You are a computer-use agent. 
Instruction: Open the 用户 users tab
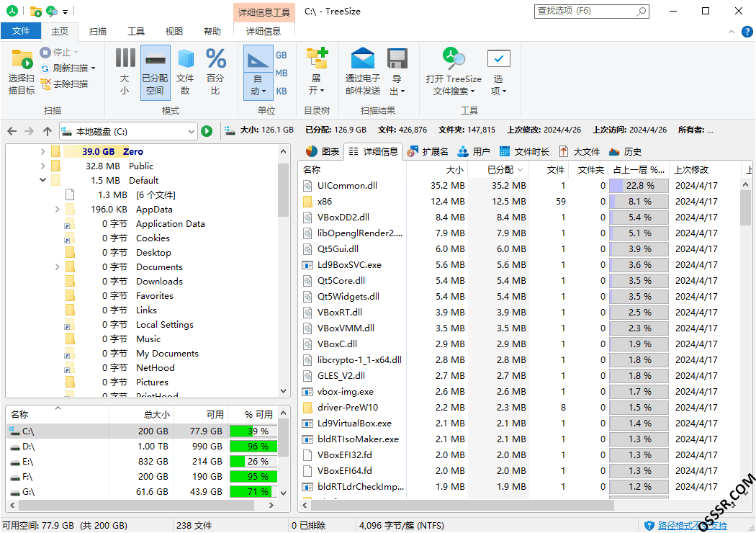(x=474, y=151)
